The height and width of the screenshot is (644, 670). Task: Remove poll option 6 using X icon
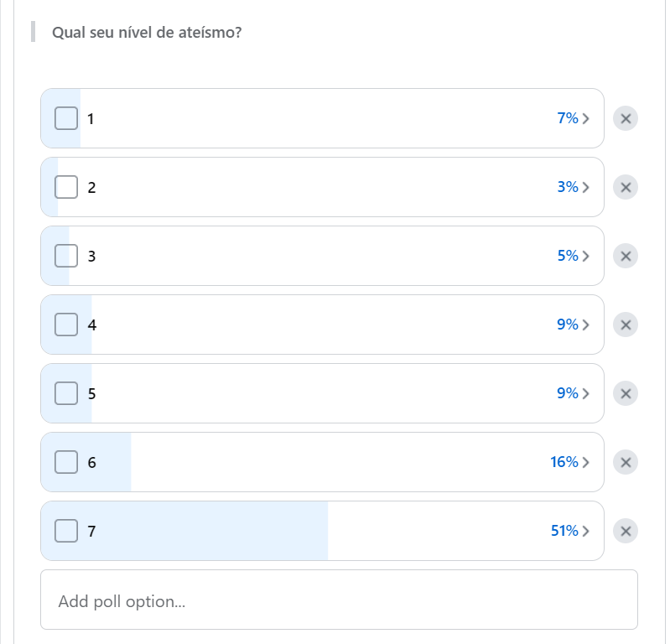[625, 462]
